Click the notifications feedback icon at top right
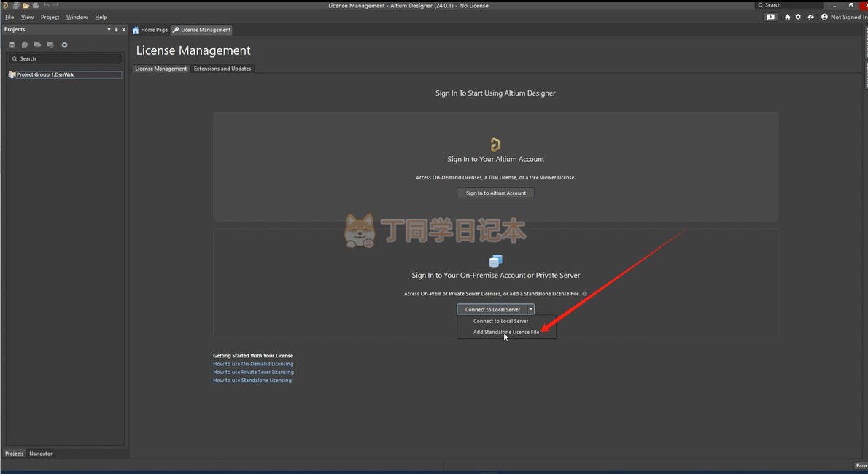The image size is (868, 474). coord(771,17)
